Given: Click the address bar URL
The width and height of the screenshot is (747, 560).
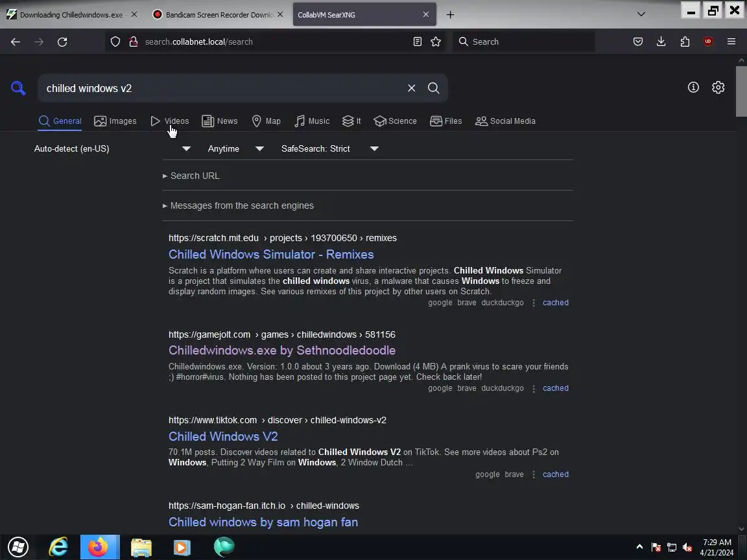Looking at the screenshot, I should 198,42.
